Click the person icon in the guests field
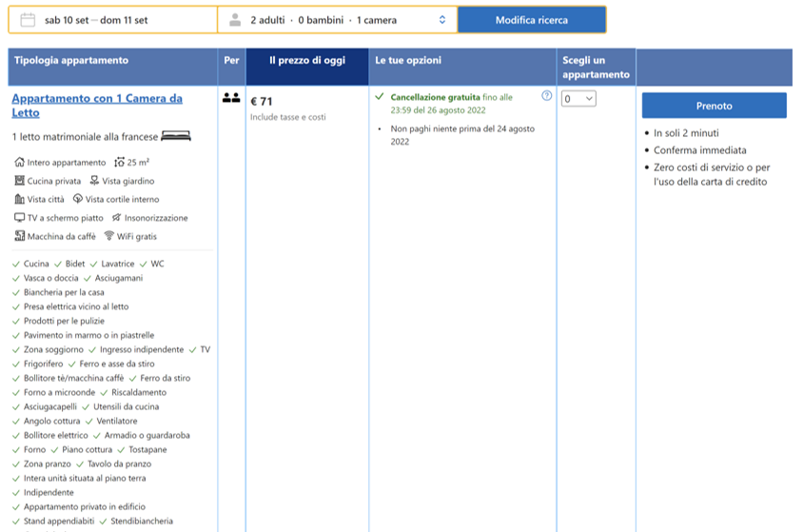 pyautogui.click(x=235, y=20)
